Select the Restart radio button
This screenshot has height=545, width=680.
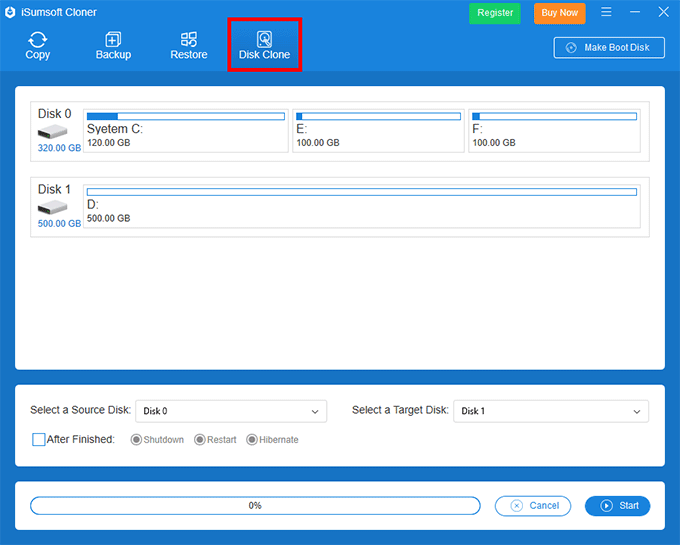[199, 440]
